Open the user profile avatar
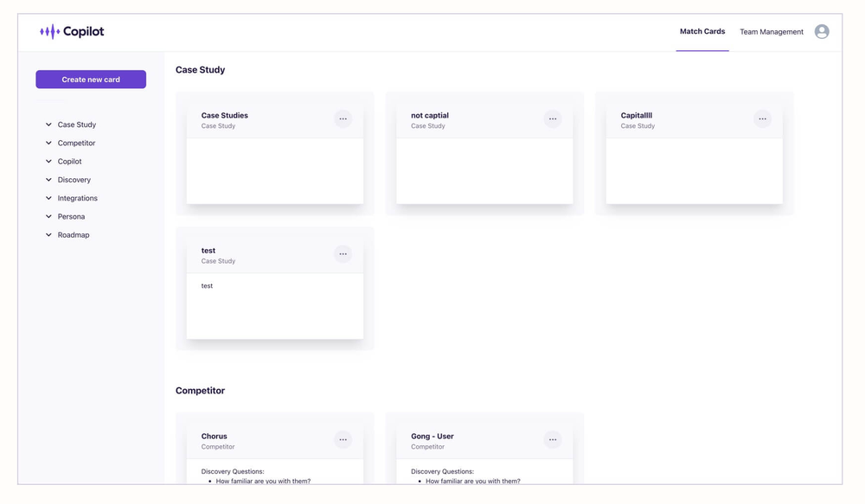This screenshot has height=504, width=865. tap(822, 31)
